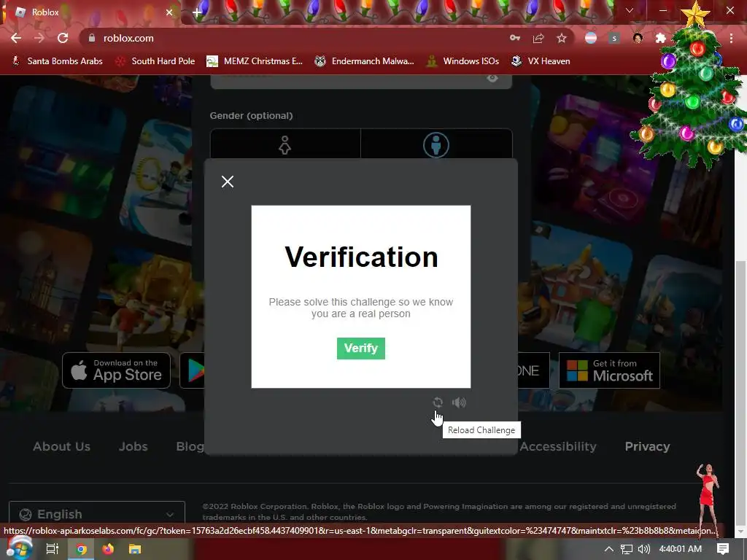Open Firefox from the taskbar
The image size is (747, 560).
pos(108,549)
